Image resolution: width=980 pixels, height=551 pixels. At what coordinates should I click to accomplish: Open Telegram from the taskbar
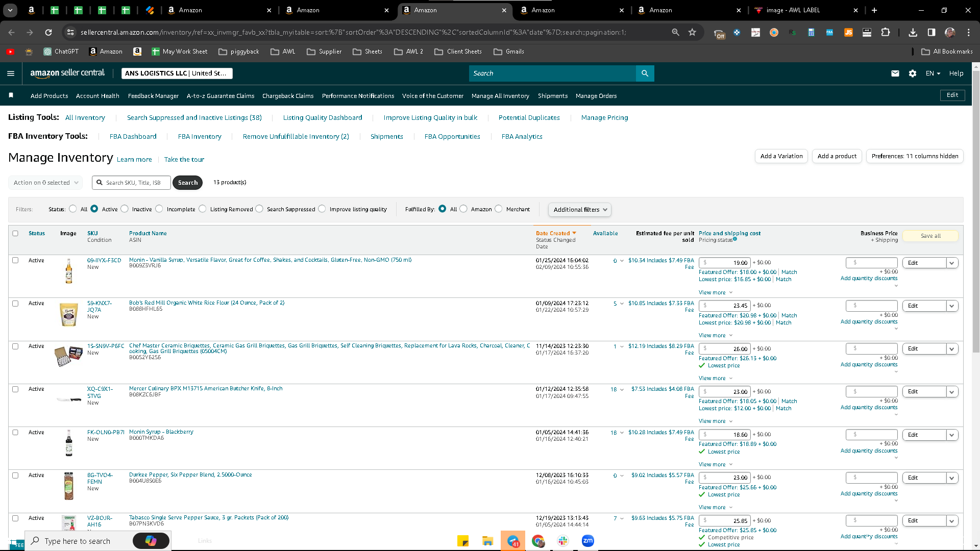(x=513, y=541)
